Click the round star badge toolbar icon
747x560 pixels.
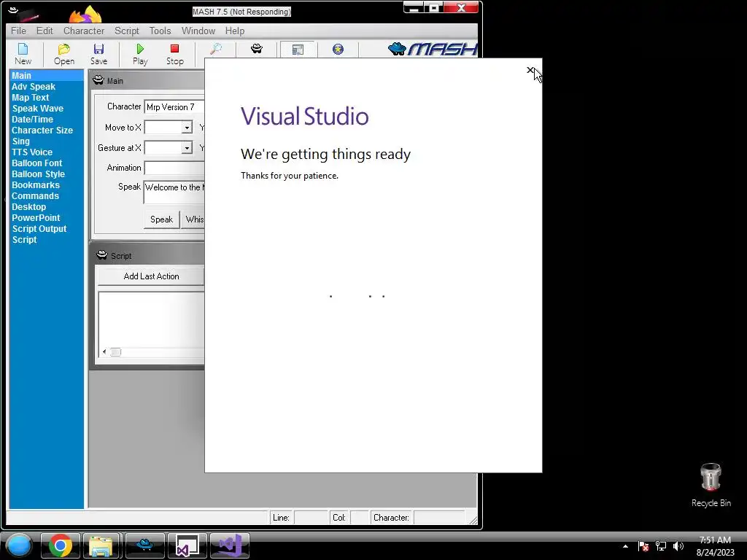coord(338,49)
